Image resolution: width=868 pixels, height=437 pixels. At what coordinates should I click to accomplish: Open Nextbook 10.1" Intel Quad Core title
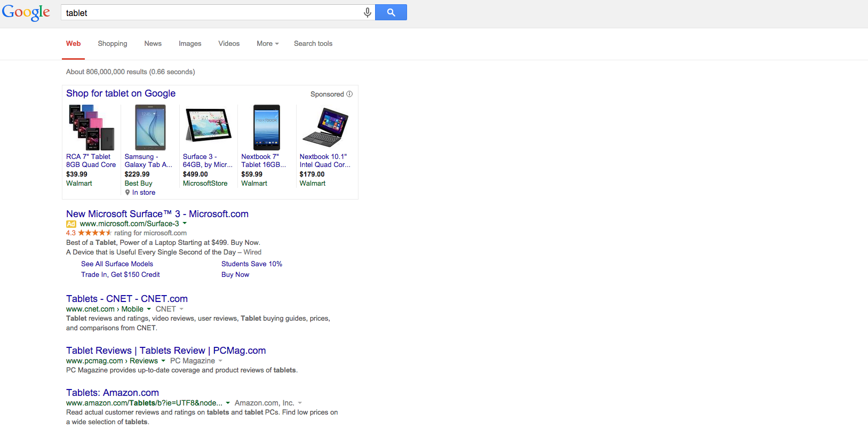pyautogui.click(x=325, y=161)
